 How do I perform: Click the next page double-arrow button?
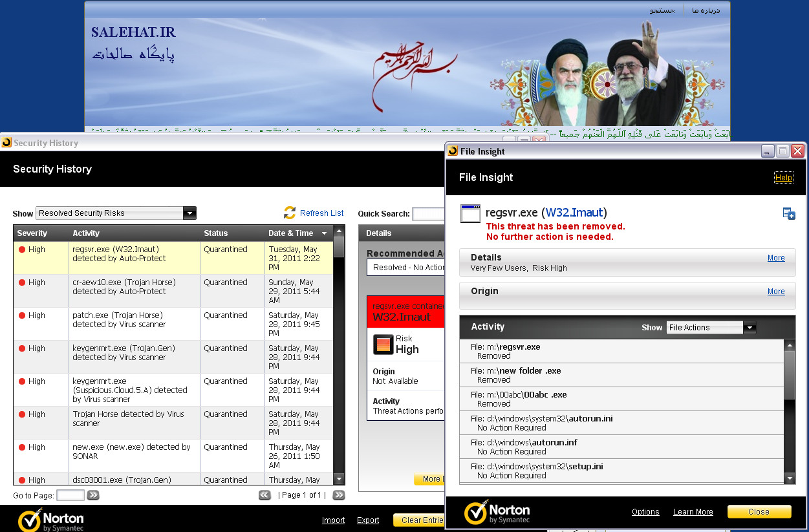coord(339,495)
